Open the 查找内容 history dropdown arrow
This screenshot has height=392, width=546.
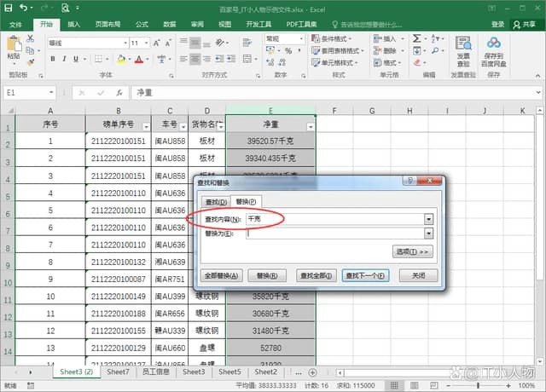428,219
